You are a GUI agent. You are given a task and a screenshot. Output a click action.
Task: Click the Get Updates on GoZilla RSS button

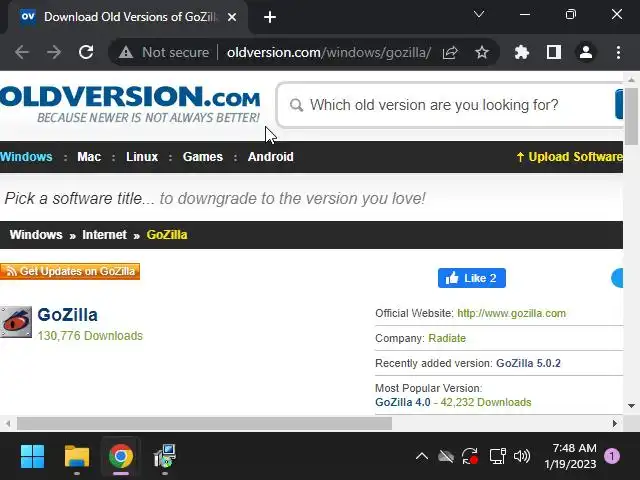(x=70, y=271)
